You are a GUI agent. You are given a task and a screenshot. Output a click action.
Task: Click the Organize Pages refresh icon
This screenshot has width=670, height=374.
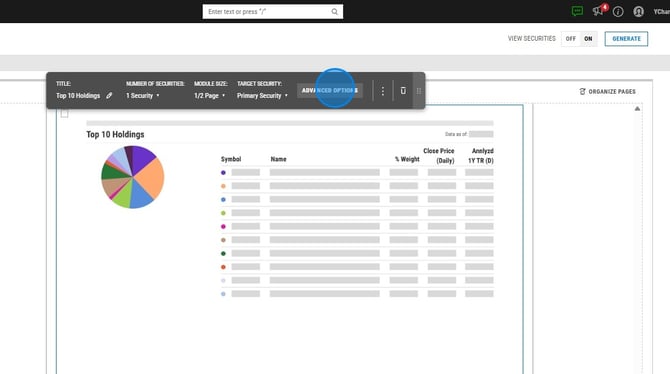point(582,91)
